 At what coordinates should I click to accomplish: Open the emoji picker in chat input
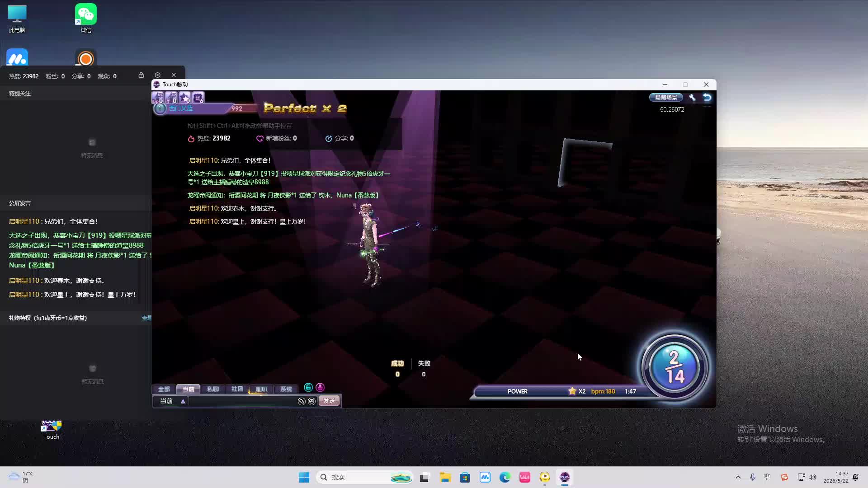tap(311, 401)
